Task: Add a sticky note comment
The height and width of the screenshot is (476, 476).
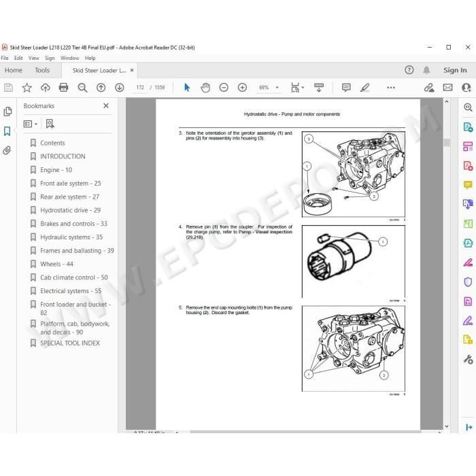Action: [x=346, y=88]
